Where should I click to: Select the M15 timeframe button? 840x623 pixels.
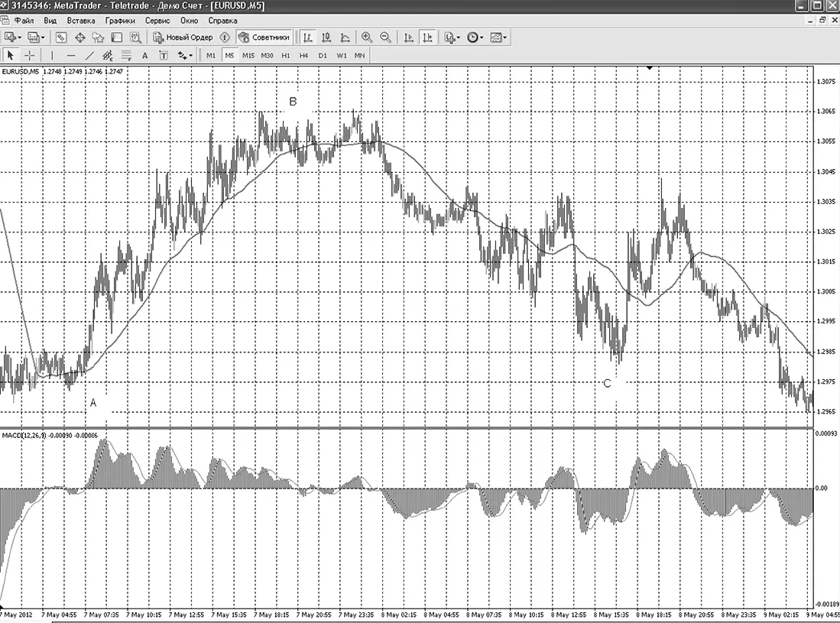(248, 55)
